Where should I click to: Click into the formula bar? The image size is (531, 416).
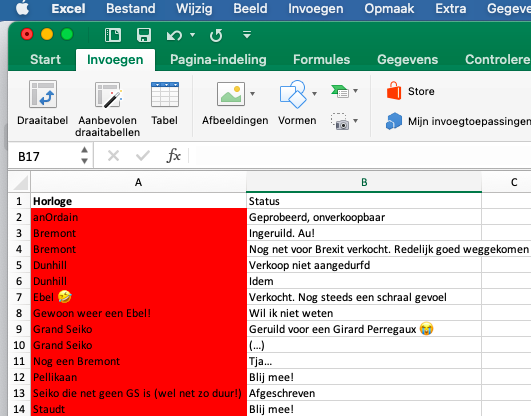tap(360, 156)
